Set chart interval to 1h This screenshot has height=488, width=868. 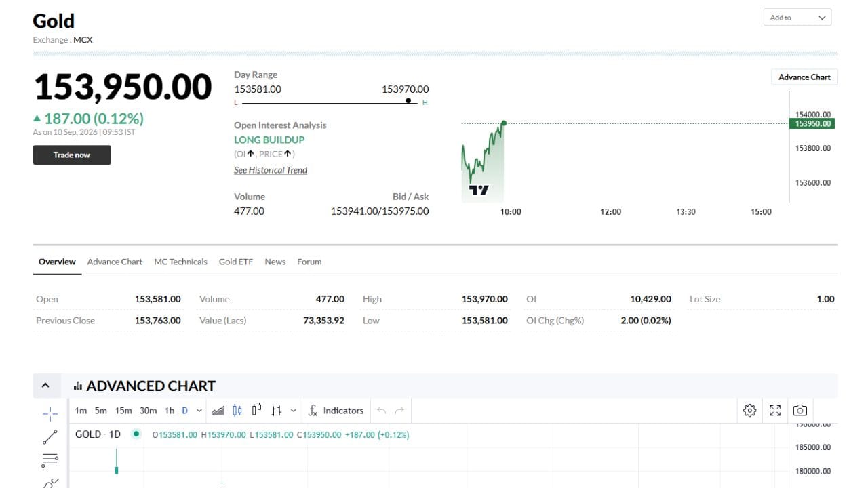click(x=170, y=411)
